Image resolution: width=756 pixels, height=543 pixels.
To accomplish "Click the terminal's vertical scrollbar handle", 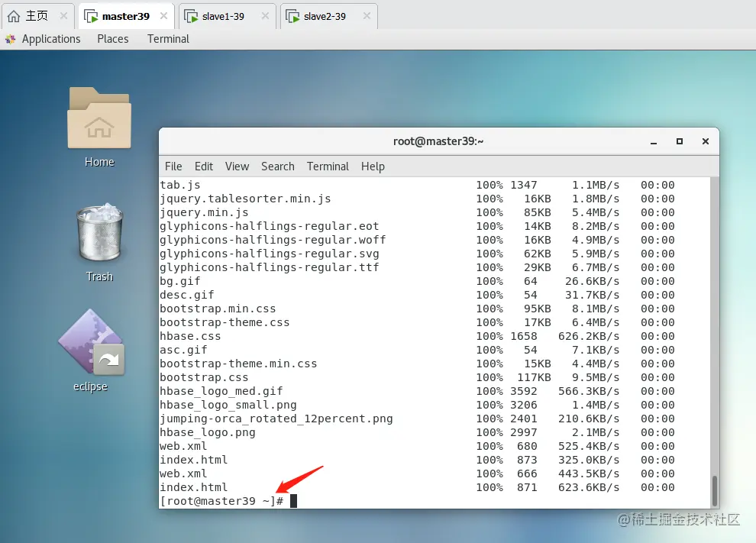I will point(715,490).
